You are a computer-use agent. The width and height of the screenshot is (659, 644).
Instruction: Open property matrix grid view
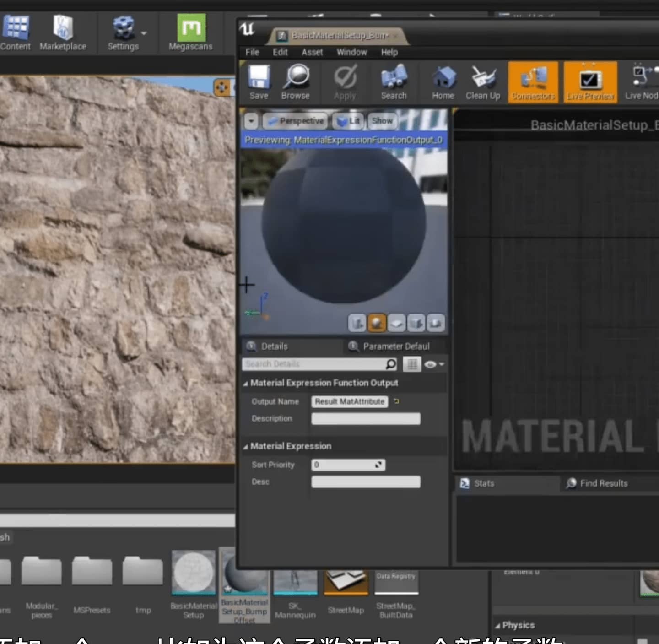(x=412, y=364)
